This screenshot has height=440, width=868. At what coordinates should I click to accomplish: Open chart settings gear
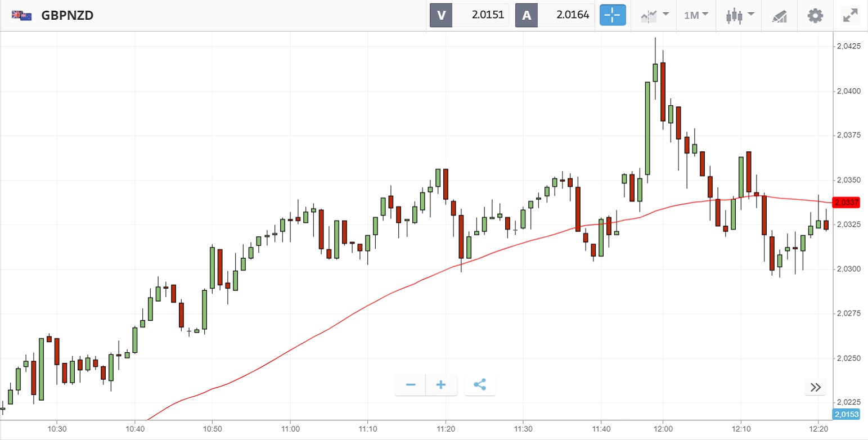point(815,15)
